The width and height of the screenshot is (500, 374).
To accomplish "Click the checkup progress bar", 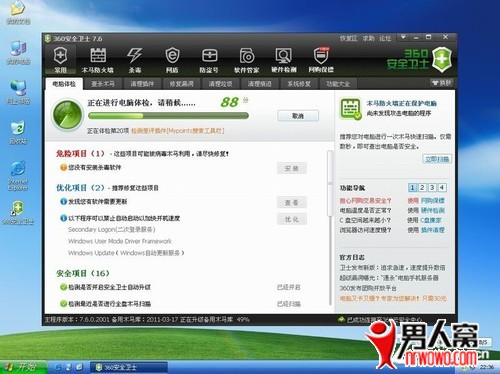I will [x=168, y=116].
